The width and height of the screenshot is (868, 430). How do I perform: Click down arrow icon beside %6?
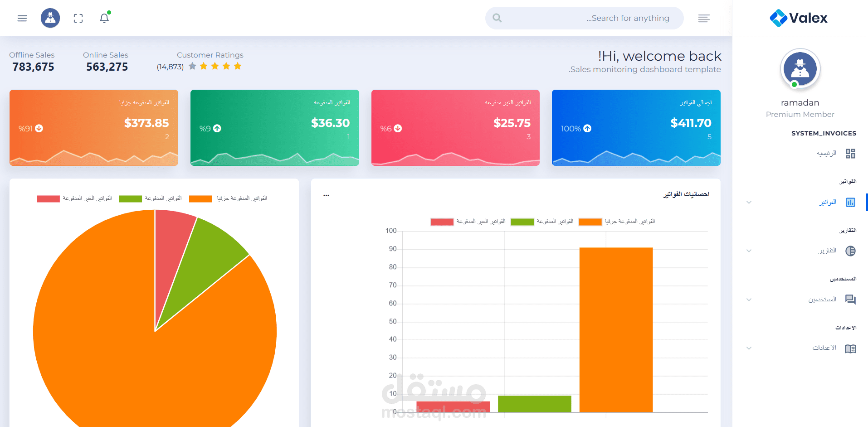click(398, 128)
